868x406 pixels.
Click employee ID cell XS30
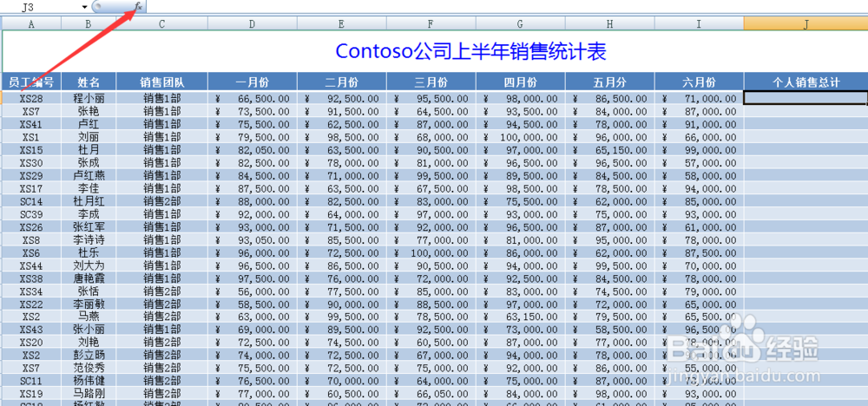click(x=31, y=162)
